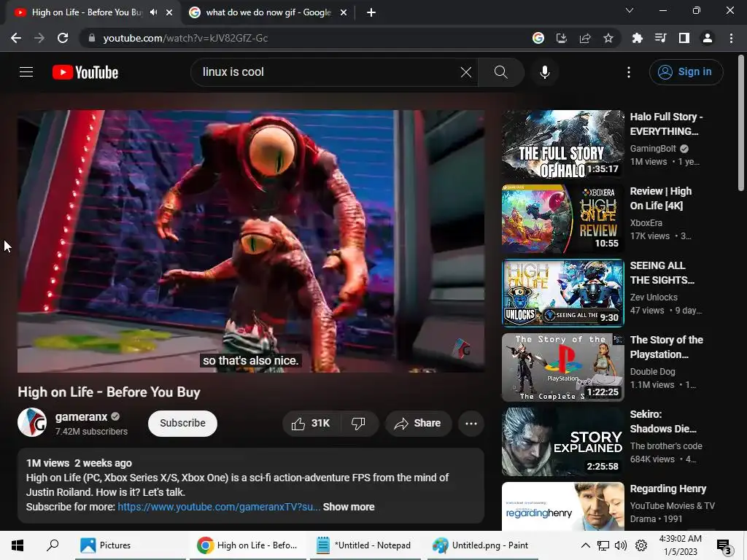Open the Windows Start menu
The width and height of the screenshot is (747, 560).
[18, 545]
